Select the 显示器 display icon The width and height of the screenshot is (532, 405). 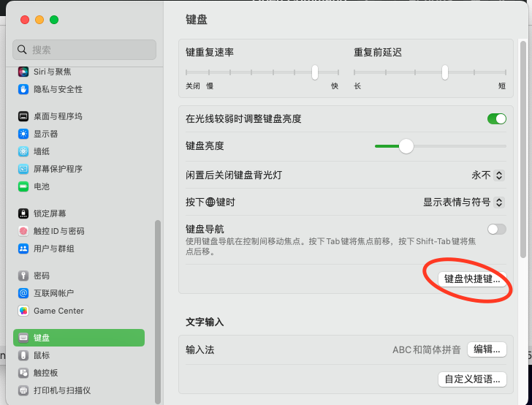click(23, 134)
